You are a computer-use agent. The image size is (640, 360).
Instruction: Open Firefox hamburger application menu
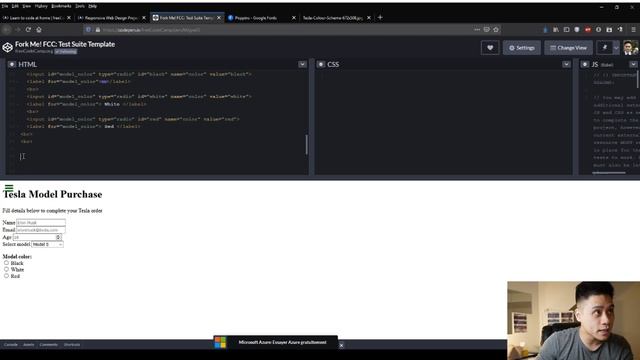pos(633,29)
